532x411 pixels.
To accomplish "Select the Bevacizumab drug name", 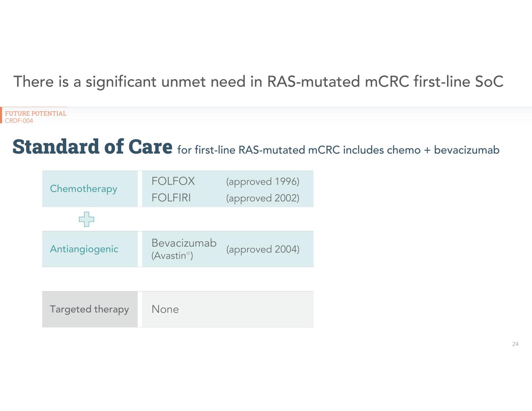I will (x=184, y=243).
